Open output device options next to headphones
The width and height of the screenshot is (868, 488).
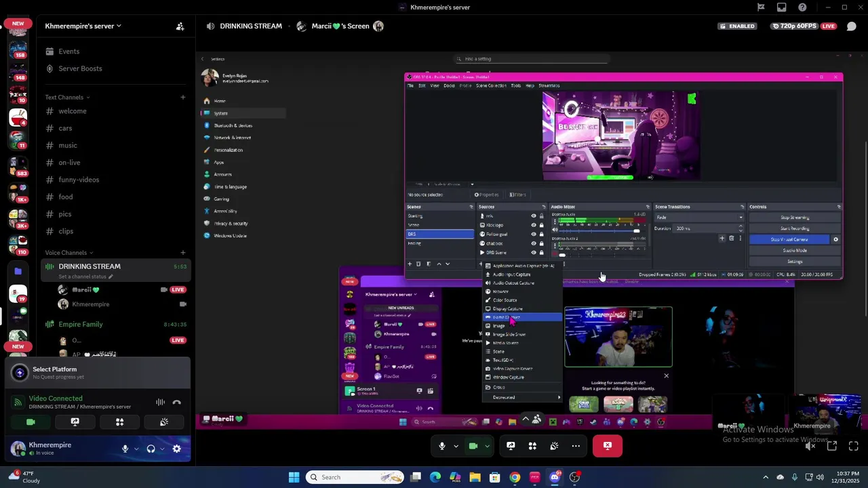pyautogui.click(x=162, y=449)
